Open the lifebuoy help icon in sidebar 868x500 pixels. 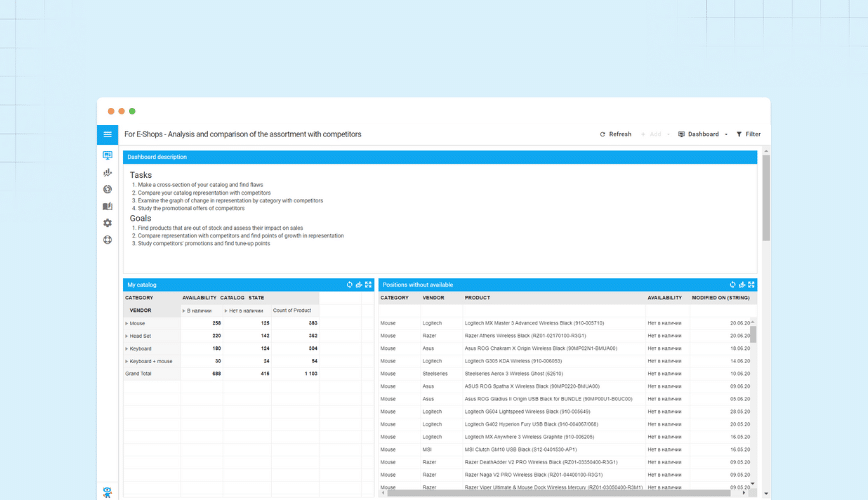[108, 240]
